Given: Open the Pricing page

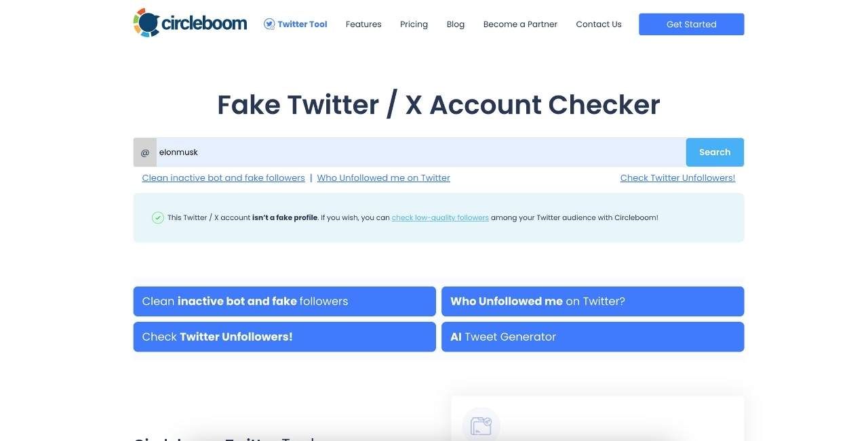Looking at the screenshot, I should pos(414,24).
